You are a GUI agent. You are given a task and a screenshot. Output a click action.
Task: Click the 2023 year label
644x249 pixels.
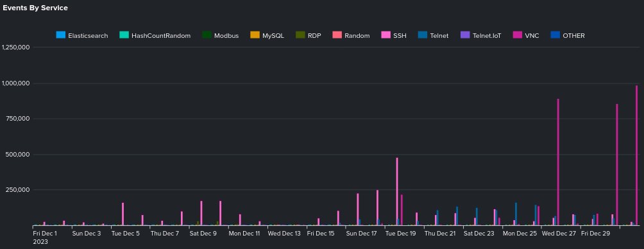pyautogui.click(x=40, y=242)
